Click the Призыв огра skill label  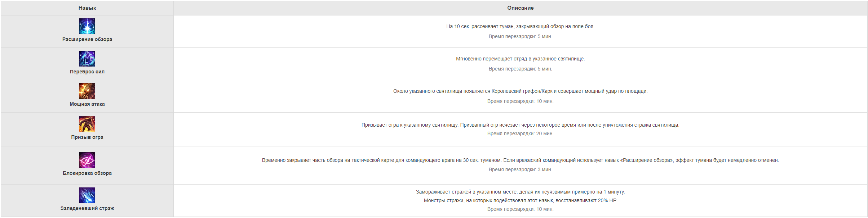pos(87,137)
